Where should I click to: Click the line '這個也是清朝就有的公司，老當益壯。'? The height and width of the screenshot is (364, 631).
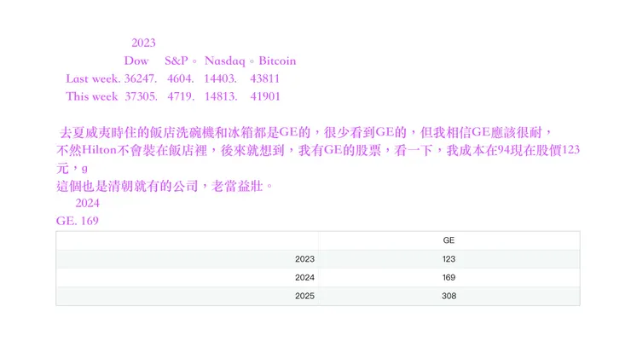tap(165, 186)
